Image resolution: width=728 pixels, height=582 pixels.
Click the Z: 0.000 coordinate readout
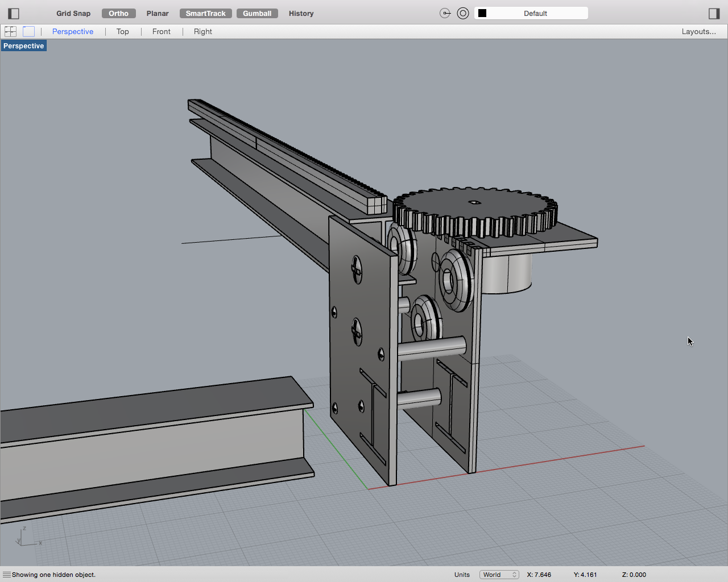point(634,575)
